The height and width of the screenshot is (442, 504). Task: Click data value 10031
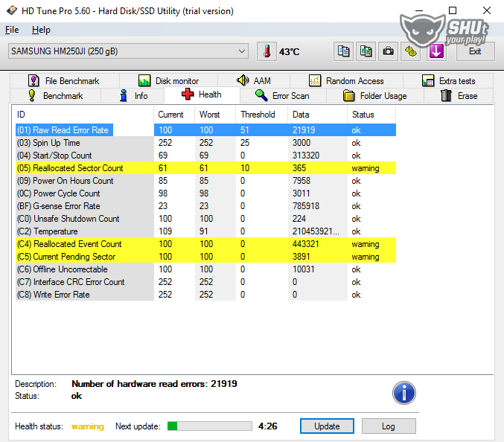click(303, 269)
